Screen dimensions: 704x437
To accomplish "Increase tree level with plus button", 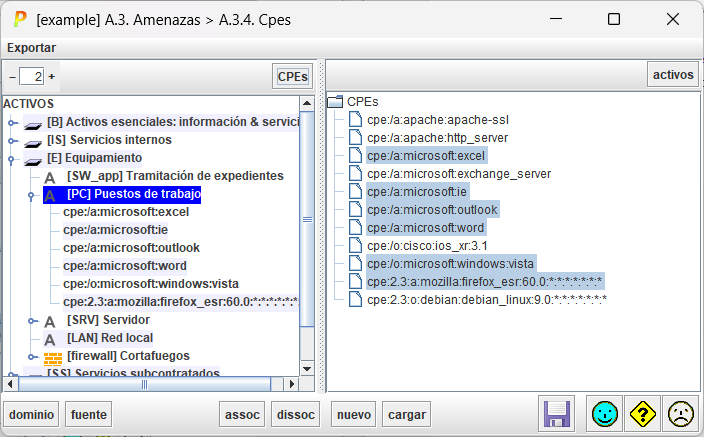I will [52, 77].
